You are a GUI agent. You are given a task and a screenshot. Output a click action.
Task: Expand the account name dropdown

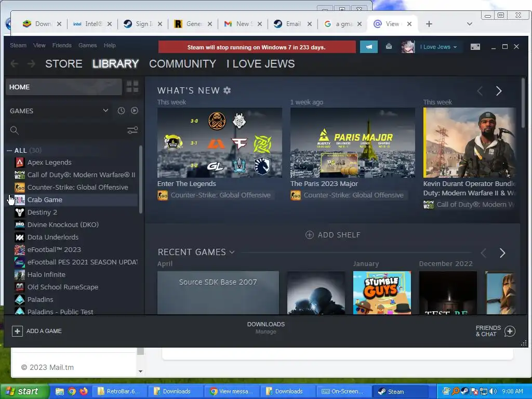coord(438,47)
